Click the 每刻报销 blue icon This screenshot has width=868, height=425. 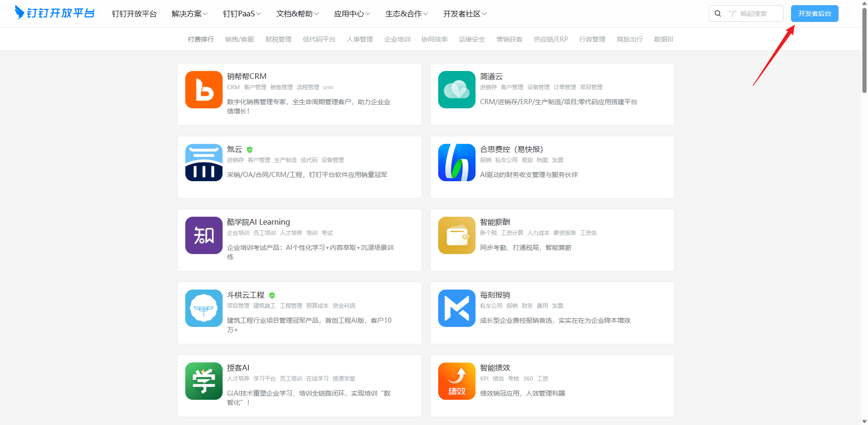pos(457,308)
